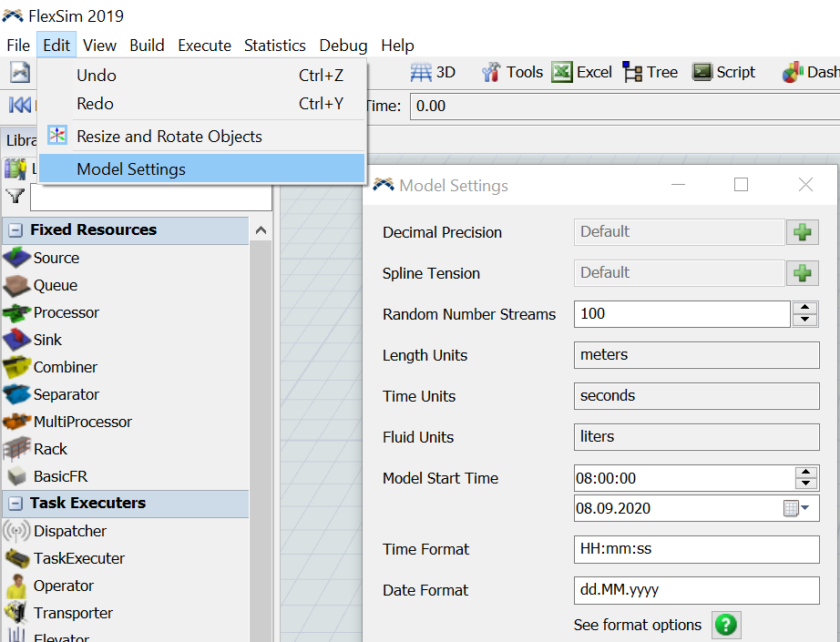Add Decimal Precision with green plus
The height and width of the screenshot is (642, 840).
(802, 232)
